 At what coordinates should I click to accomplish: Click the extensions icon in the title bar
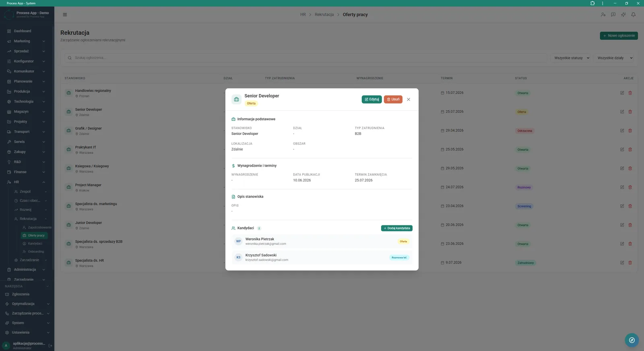[x=592, y=3]
